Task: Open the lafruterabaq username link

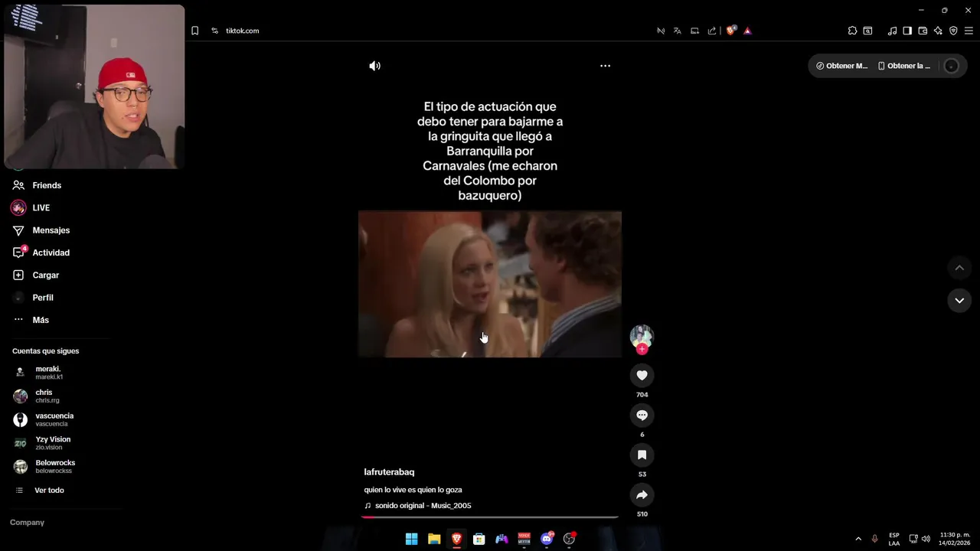Action: [x=389, y=472]
